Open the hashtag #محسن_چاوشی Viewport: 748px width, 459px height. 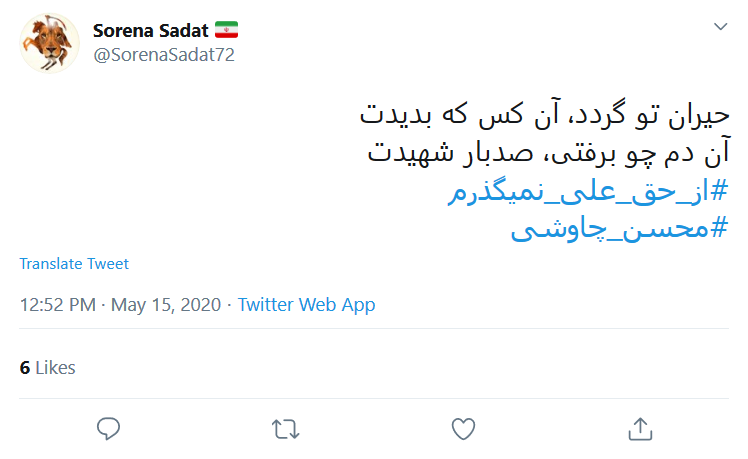point(619,229)
